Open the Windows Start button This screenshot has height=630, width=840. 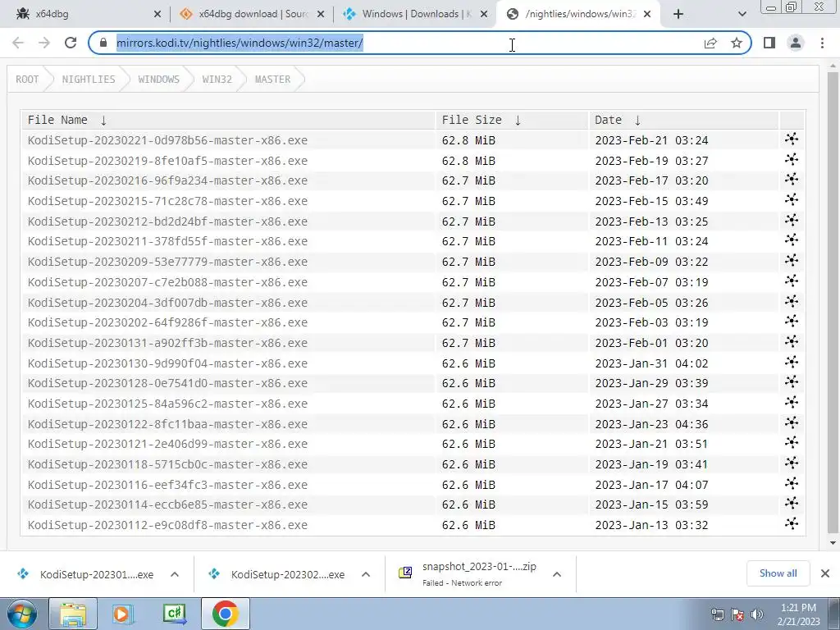pyautogui.click(x=21, y=614)
